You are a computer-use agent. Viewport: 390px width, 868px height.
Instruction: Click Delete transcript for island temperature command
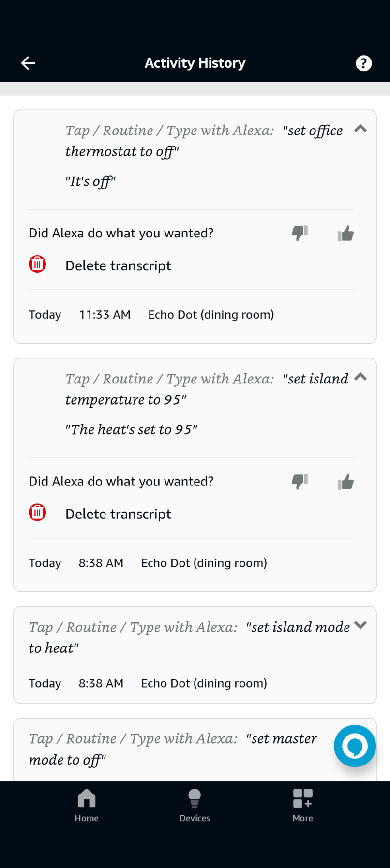pyautogui.click(x=118, y=514)
